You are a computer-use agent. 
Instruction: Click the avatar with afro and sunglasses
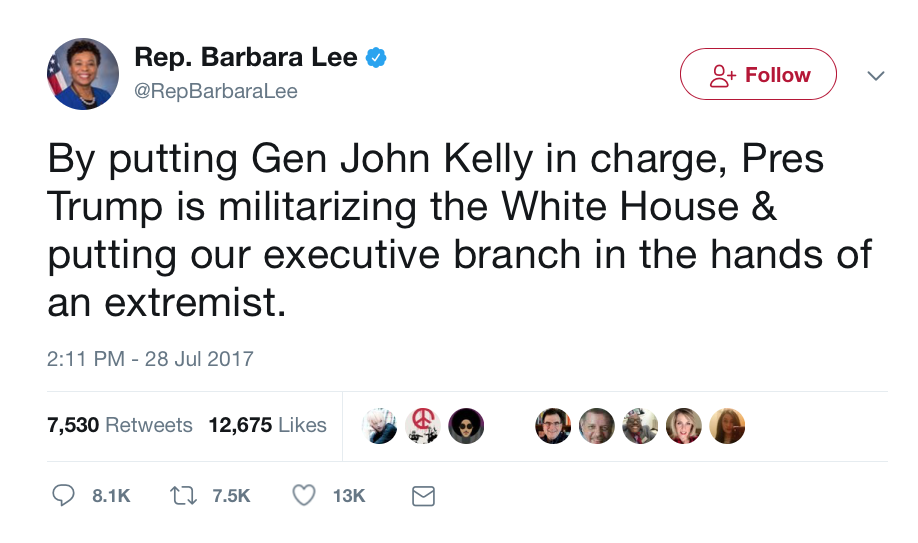[x=465, y=425]
